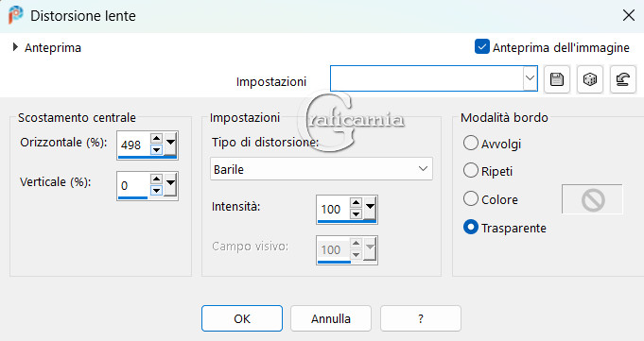This screenshot has height=341, width=644.
Task: Click the Verticale percentage input field
Action: click(x=133, y=186)
